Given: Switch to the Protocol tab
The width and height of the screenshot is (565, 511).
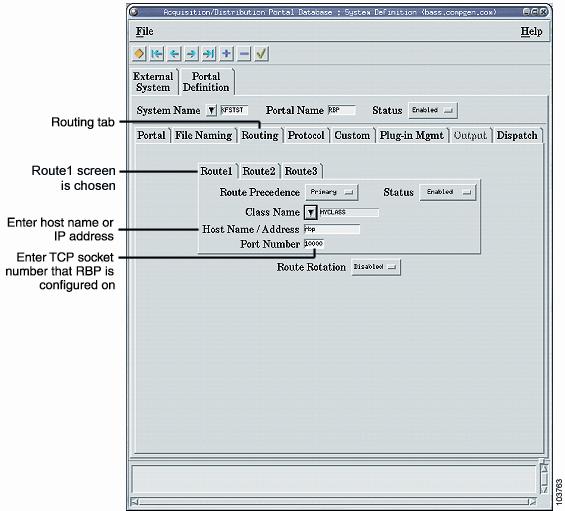Looking at the screenshot, I should (x=306, y=135).
